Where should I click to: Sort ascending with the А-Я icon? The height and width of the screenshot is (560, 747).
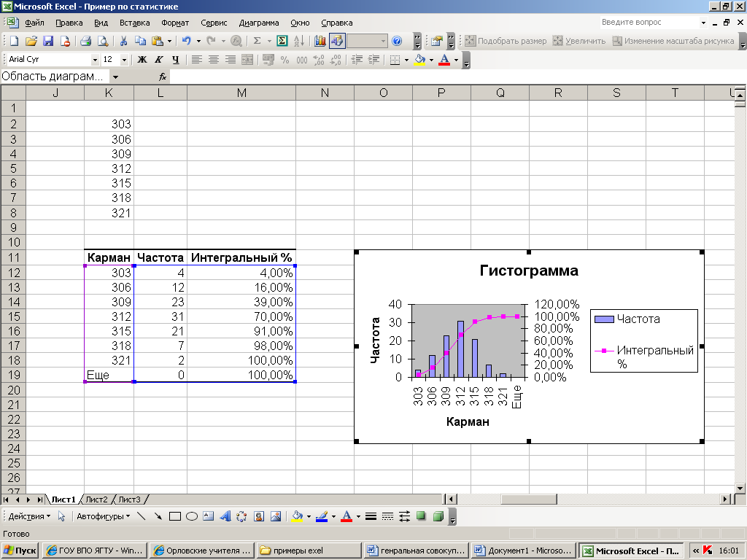click(299, 41)
